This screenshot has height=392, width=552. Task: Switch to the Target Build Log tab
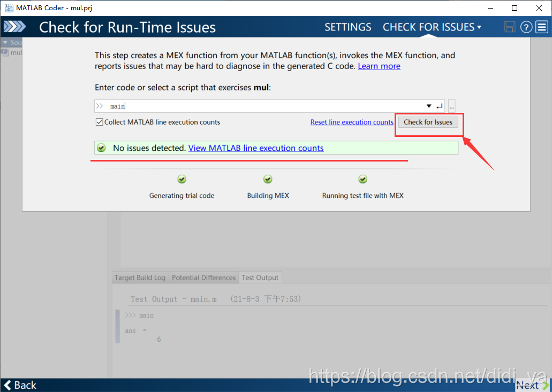pos(140,278)
